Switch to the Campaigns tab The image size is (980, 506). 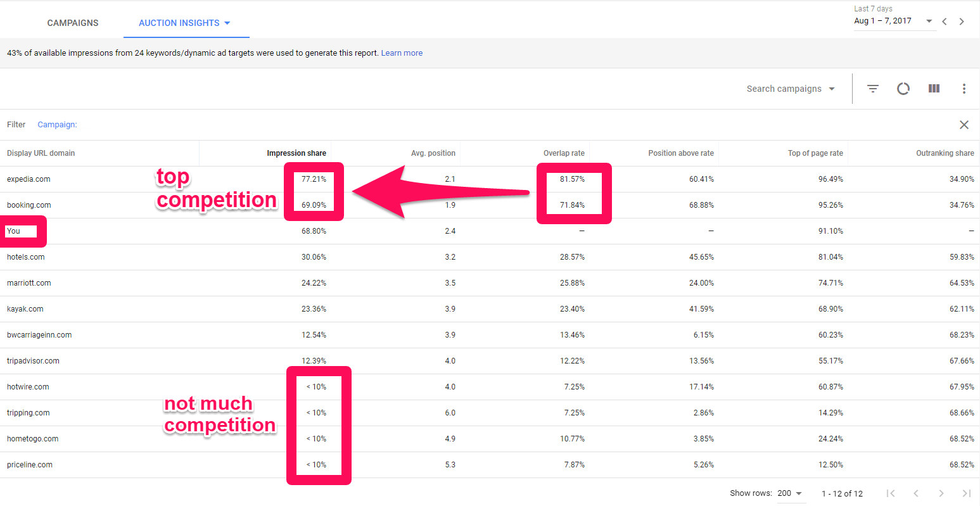click(73, 23)
